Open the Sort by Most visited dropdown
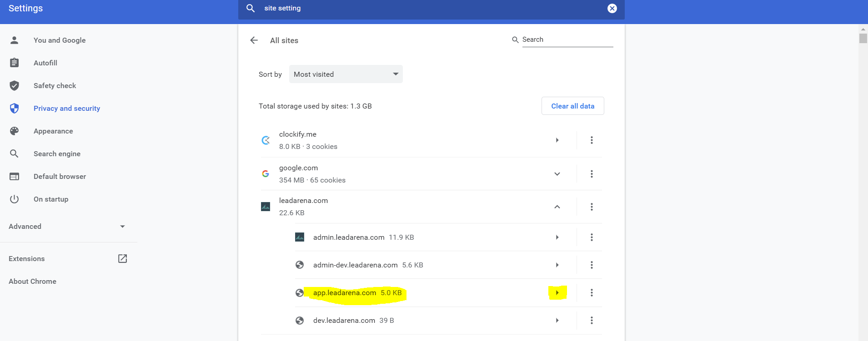 click(x=346, y=74)
